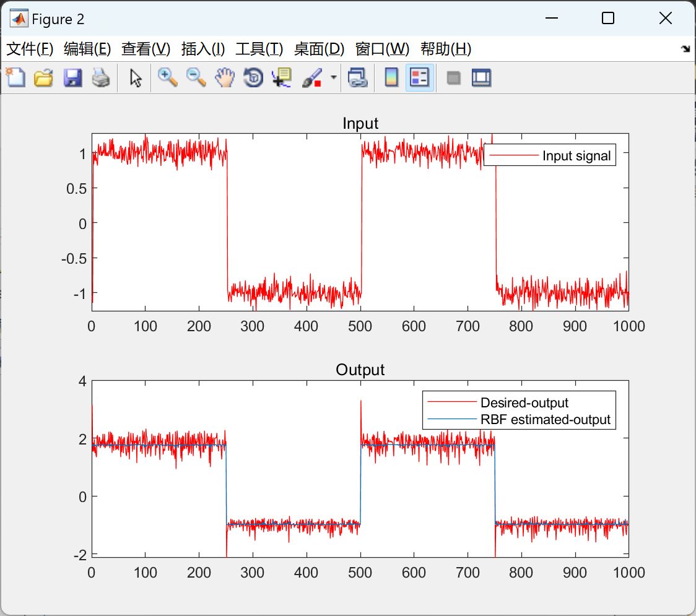Screen dimensions: 696x616
Task: Activate the Zoom In tool
Action: point(167,77)
